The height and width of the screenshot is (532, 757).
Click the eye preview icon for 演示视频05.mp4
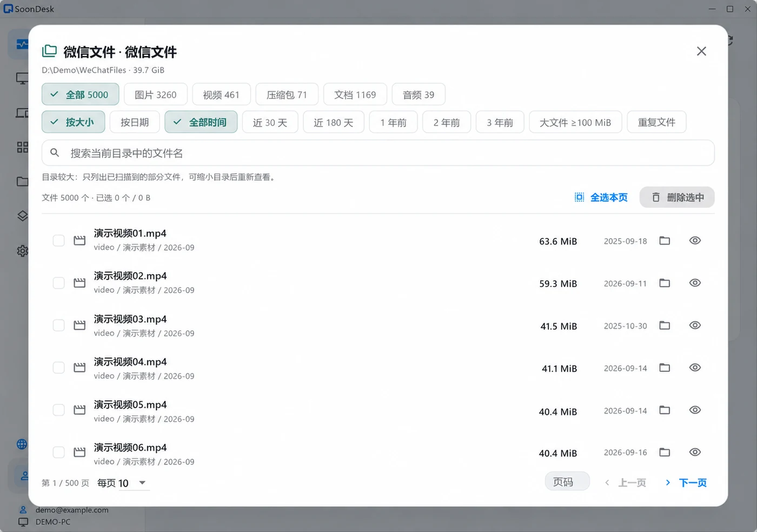tap(695, 410)
